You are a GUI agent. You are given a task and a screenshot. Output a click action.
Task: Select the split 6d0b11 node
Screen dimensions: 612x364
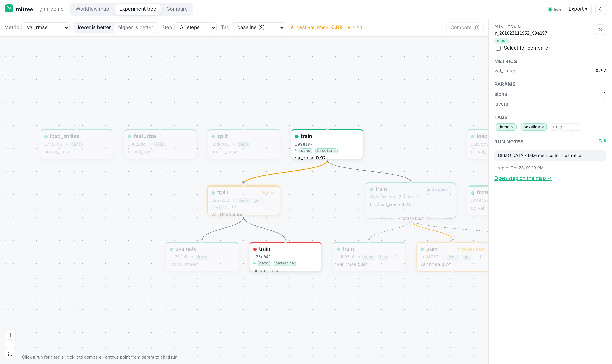point(244,144)
